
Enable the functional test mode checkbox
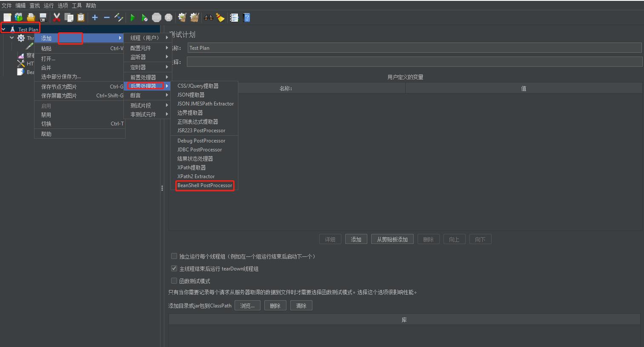coord(174,281)
